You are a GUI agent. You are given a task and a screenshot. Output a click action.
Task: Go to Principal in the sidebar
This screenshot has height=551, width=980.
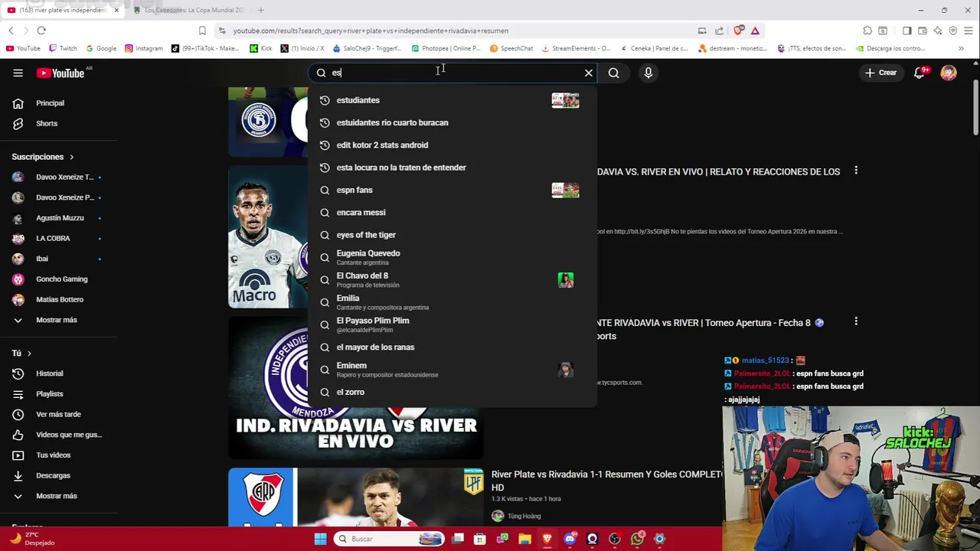tap(57, 103)
